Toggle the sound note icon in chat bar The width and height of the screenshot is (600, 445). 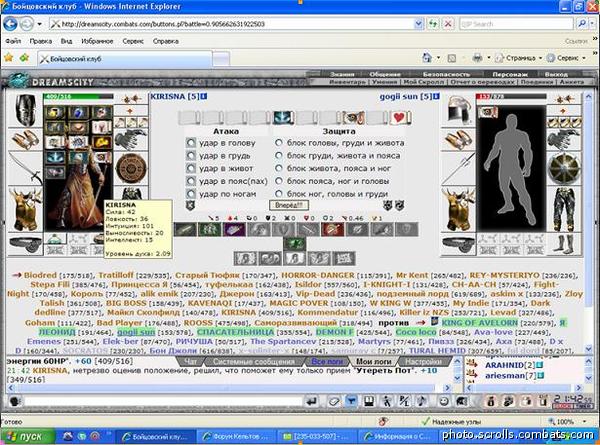(x=422, y=401)
